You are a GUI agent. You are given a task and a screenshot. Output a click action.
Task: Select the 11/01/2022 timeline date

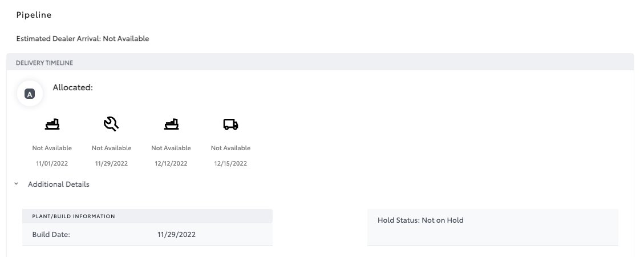[52, 163]
